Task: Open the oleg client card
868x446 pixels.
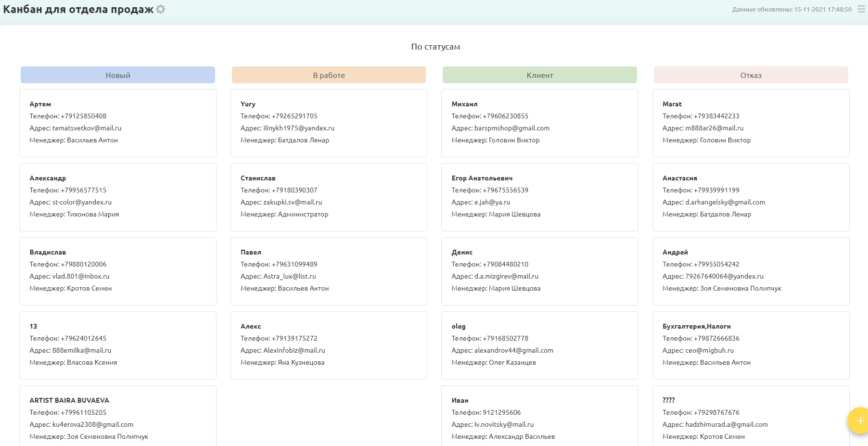Action: coord(539,345)
